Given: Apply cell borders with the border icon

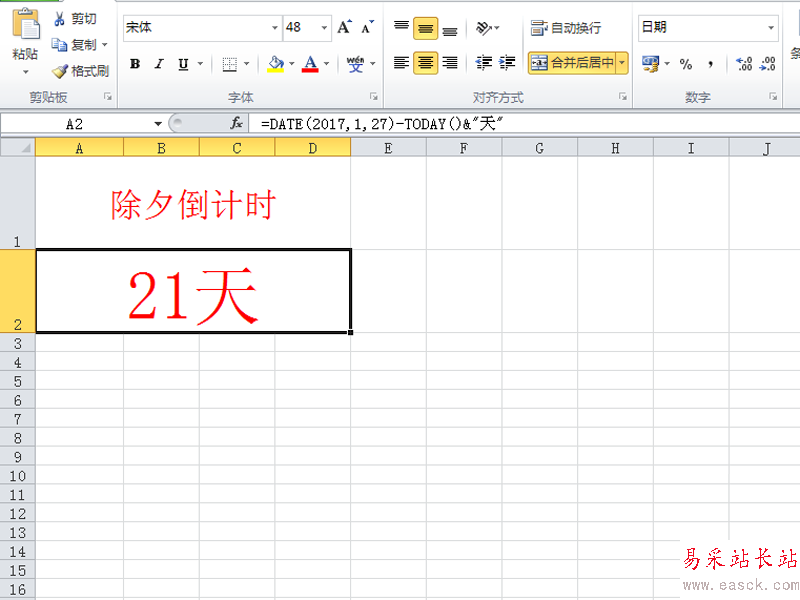Looking at the screenshot, I should [x=230, y=64].
